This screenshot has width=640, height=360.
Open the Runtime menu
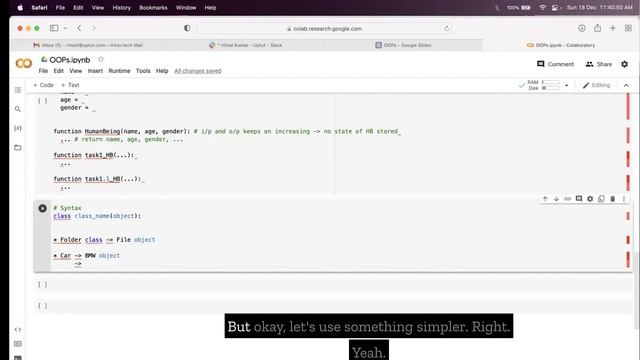click(119, 71)
